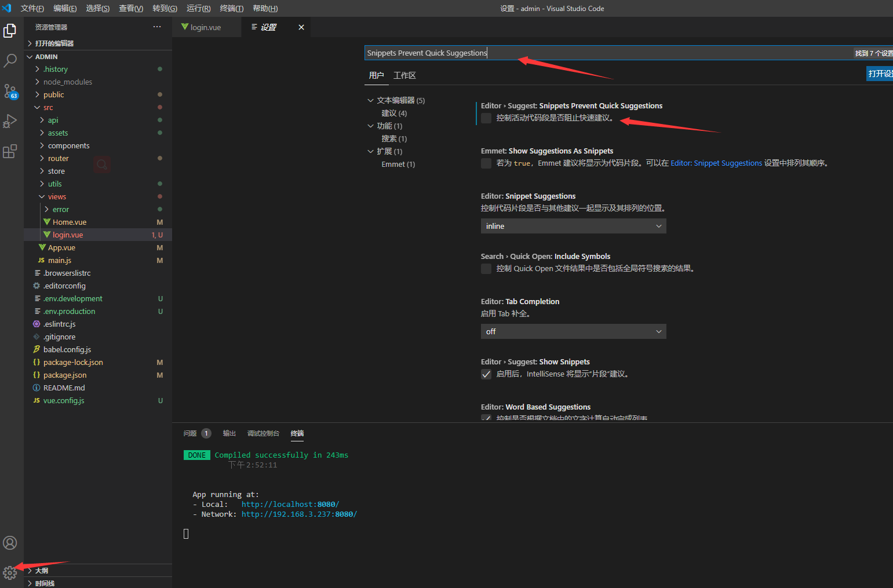
Task: Click the 更多操作 ellipsis in 资源管理器
Action: coord(156,26)
